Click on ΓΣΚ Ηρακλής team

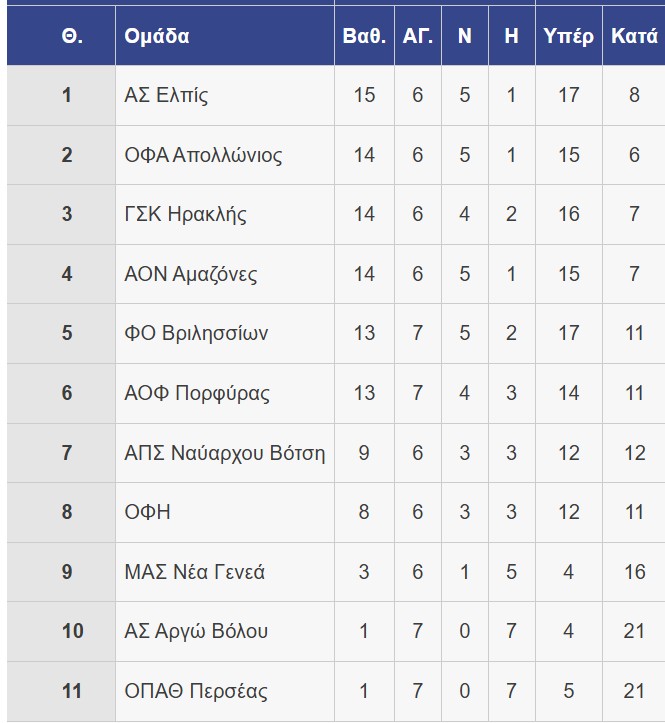(x=185, y=214)
